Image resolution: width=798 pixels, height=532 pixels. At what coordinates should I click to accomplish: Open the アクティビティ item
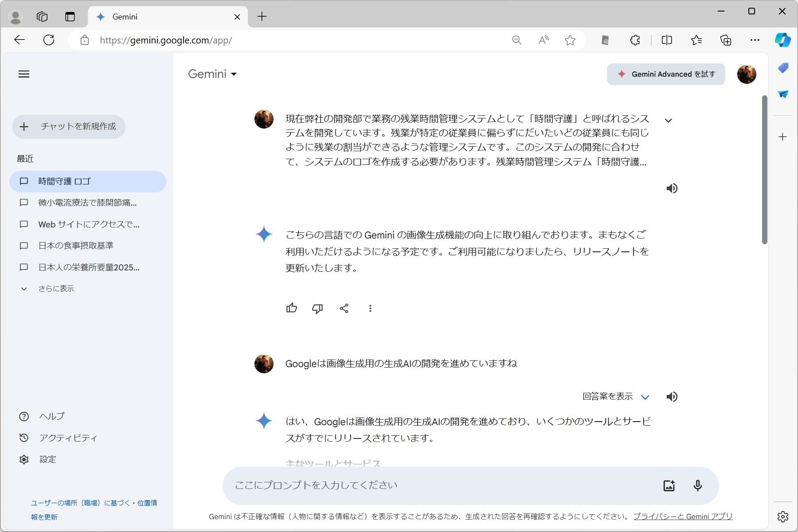click(x=58, y=438)
